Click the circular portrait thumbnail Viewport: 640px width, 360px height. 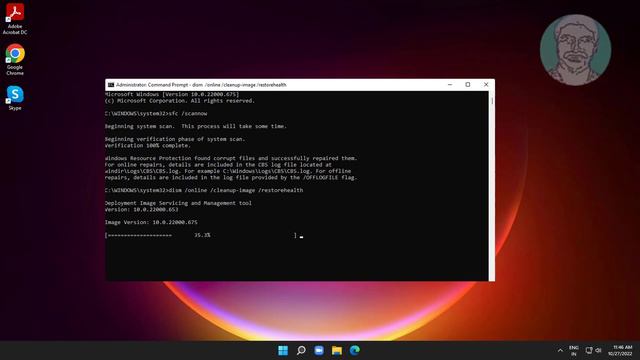576,50
